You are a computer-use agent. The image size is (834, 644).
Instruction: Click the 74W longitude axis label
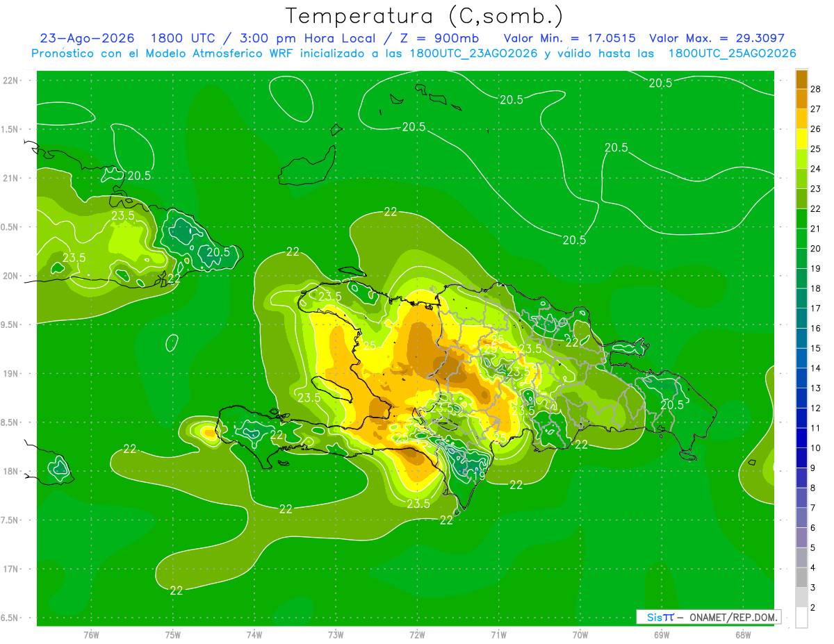pyautogui.click(x=254, y=635)
